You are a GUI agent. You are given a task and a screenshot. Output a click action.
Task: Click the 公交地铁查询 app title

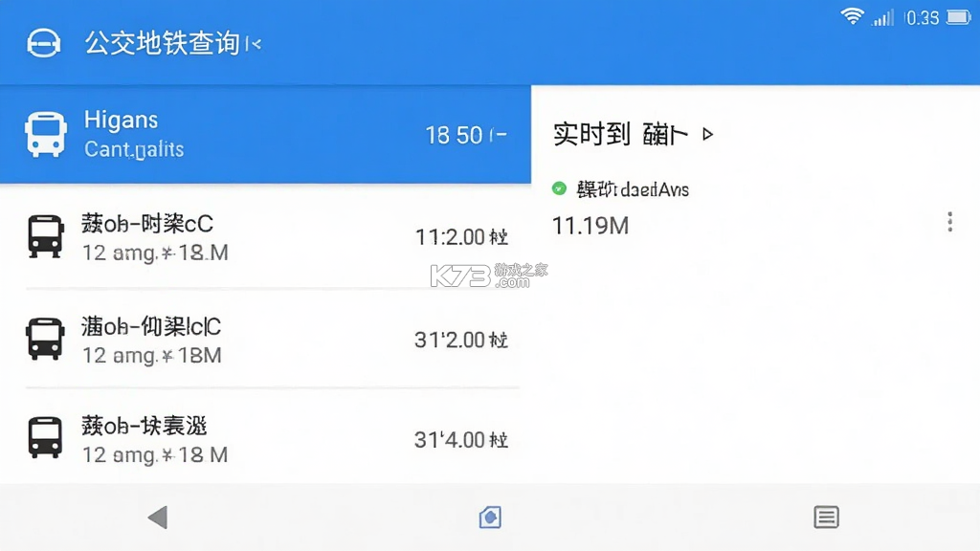coord(163,43)
